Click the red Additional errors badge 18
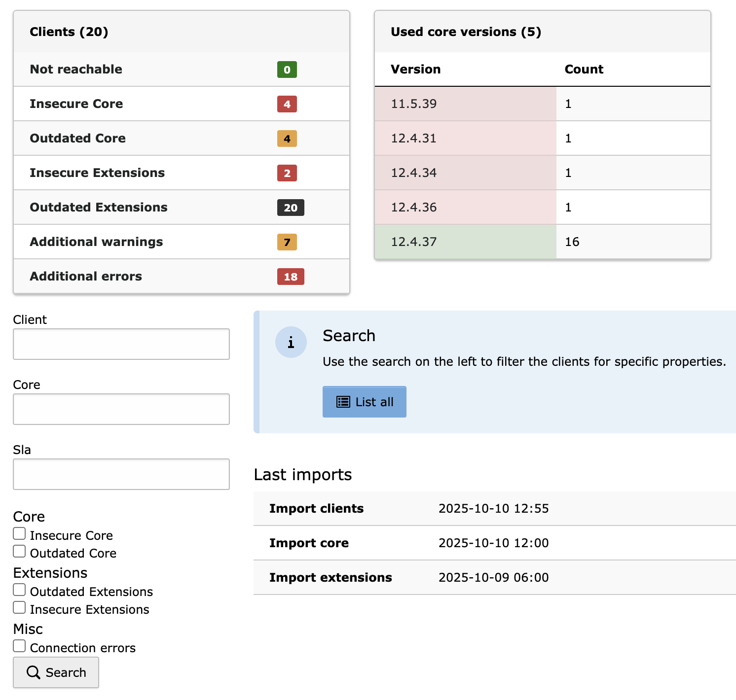 290,277
